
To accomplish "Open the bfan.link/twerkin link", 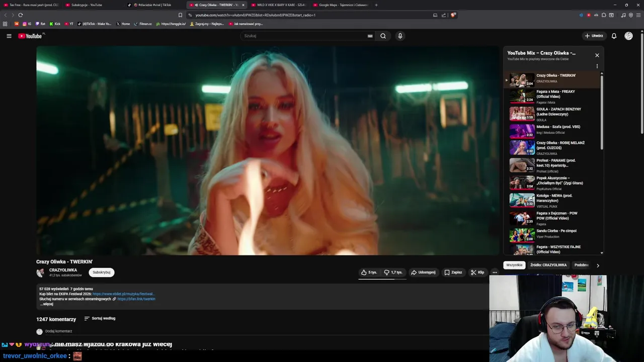I will pos(136,299).
